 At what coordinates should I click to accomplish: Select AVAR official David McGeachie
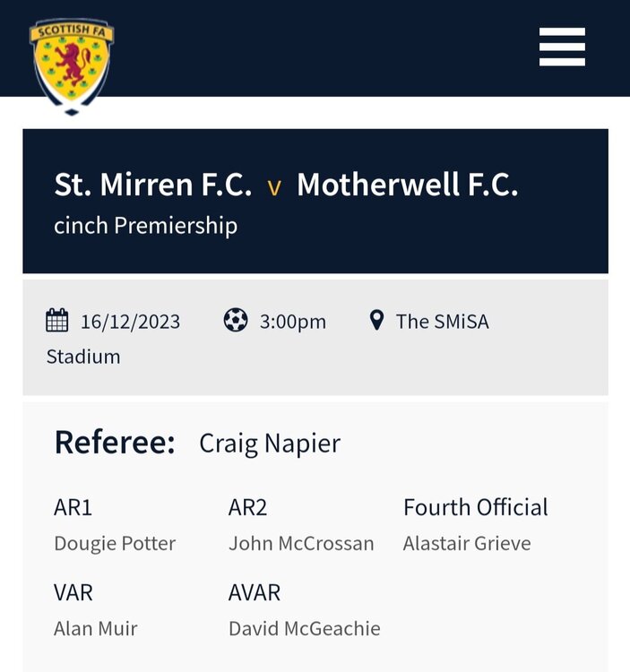pos(305,629)
